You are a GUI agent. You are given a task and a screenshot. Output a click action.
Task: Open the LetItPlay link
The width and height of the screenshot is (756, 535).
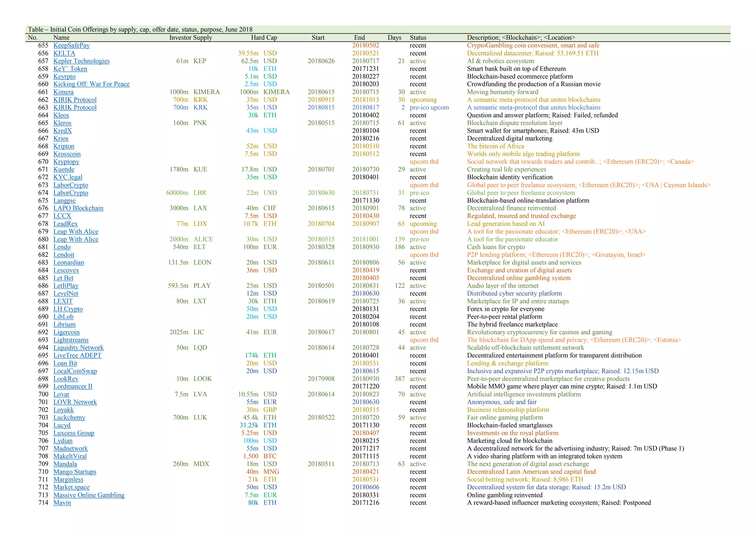pos(66,286)
